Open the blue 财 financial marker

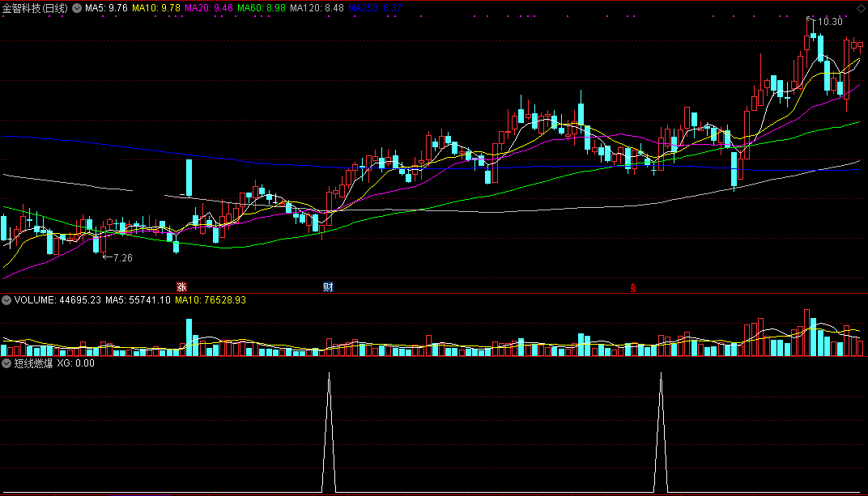coord(328,287)
